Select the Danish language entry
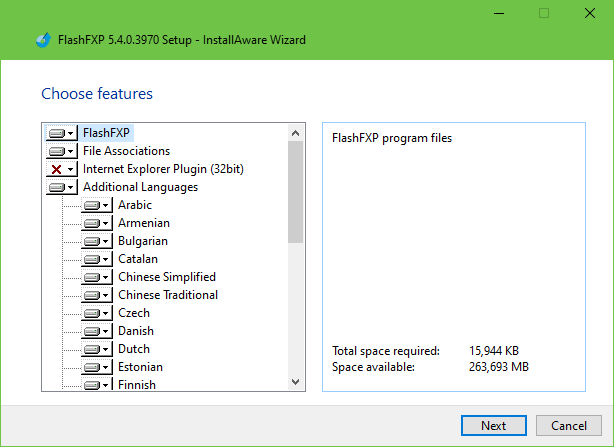The image size is (614, 447). coord(136,331)
